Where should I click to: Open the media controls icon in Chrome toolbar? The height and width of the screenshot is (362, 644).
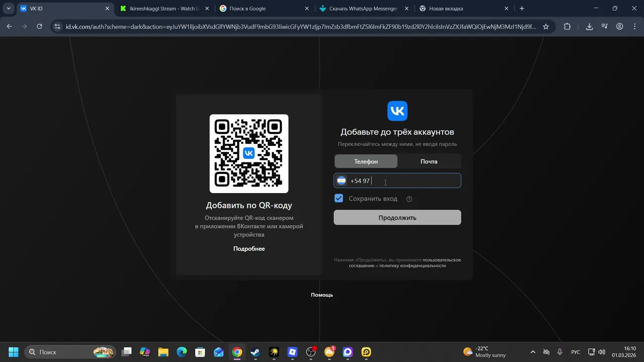(x=605, y=27)
